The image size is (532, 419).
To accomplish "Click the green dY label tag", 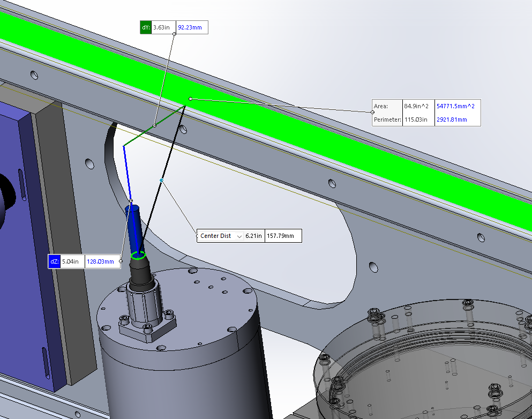I will (x=146, y=27).
